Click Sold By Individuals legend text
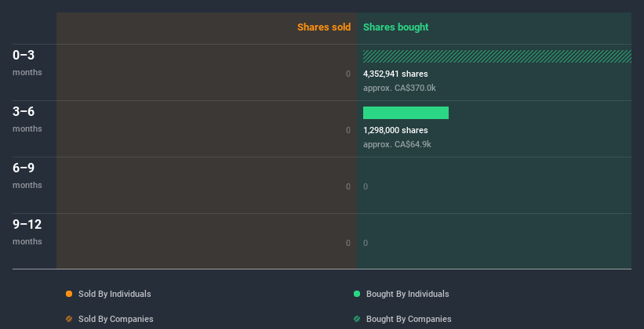Image resolution: width=644 pixels, height=329 pixels. coord(115,294)
